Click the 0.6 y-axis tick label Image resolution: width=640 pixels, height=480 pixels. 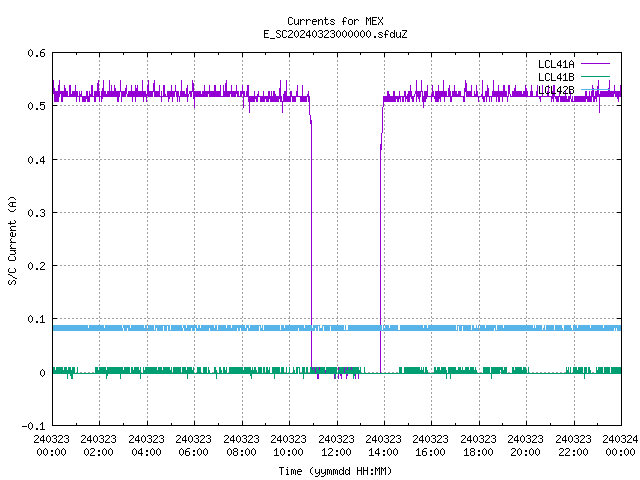click(36, 53)
